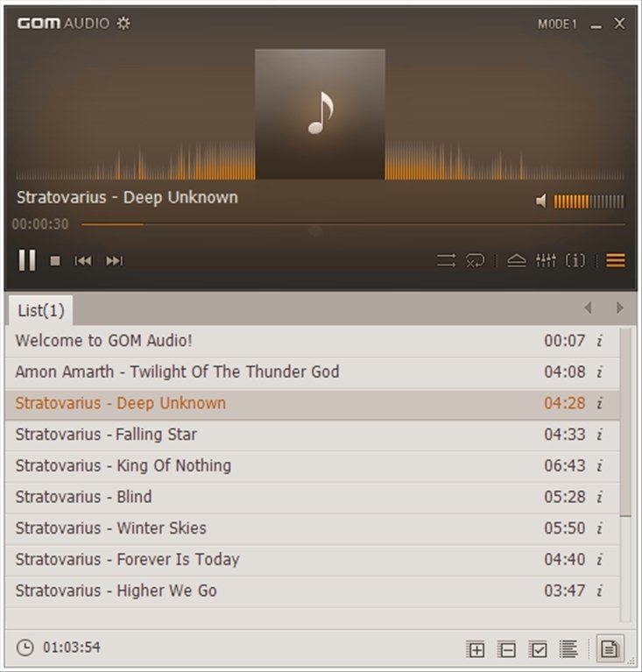The image size is (642, 672).
Task: Stop playback with the square button
Action: pos(55,260)
